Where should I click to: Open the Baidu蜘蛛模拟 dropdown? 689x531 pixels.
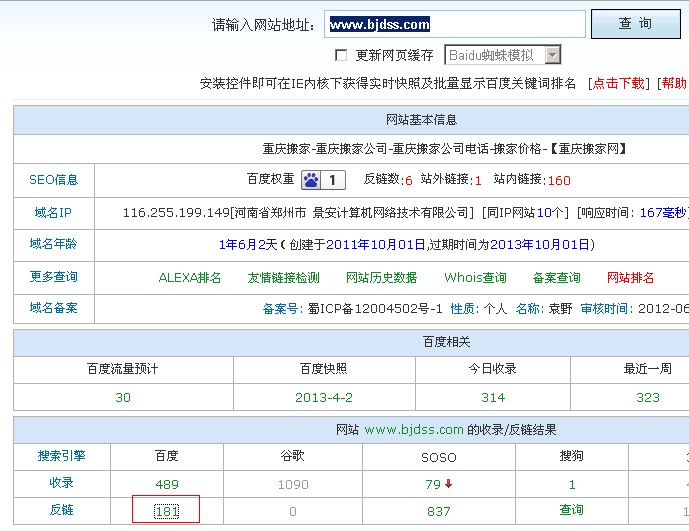tap(552, 55)
